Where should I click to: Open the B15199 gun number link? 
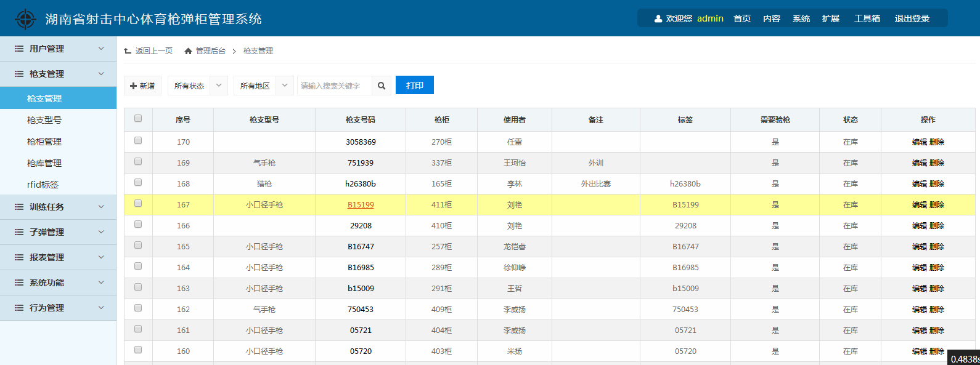(x=361, y=205)
